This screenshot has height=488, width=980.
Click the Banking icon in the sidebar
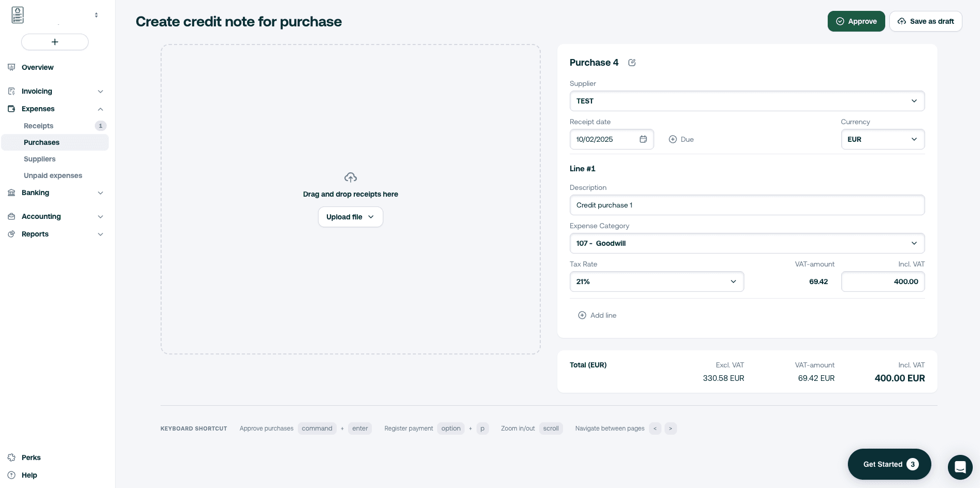point(11,193)
